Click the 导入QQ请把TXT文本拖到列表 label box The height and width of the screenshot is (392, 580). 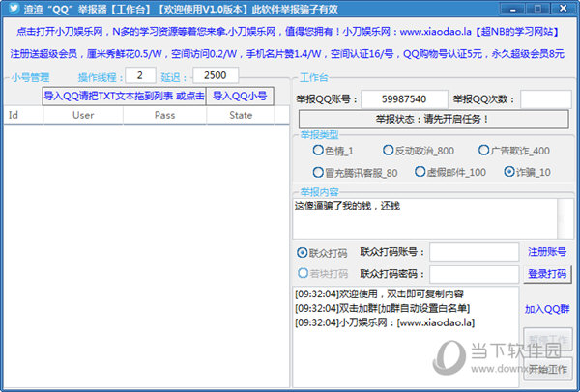[124, 97]
